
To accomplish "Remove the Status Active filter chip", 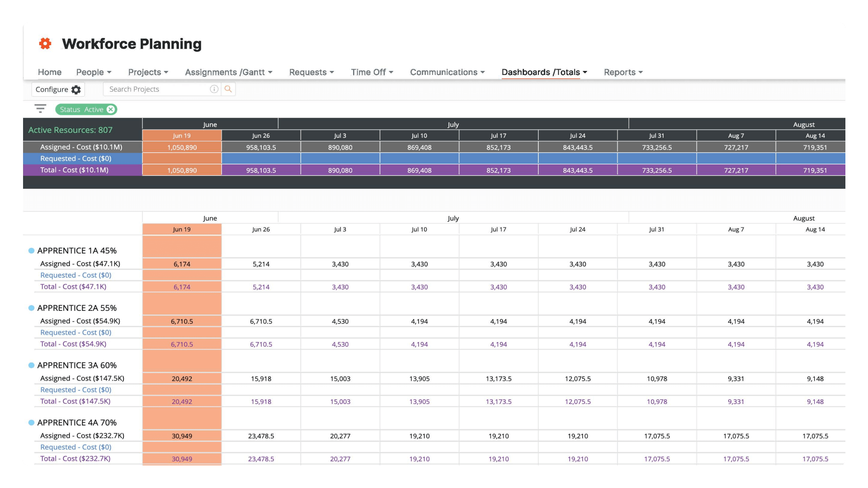I will [x=111, y=109].
